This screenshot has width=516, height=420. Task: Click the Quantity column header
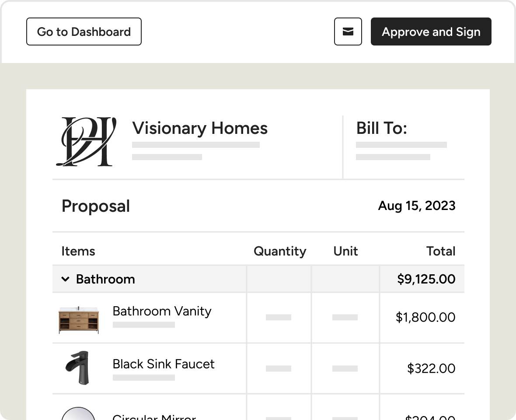280,251
